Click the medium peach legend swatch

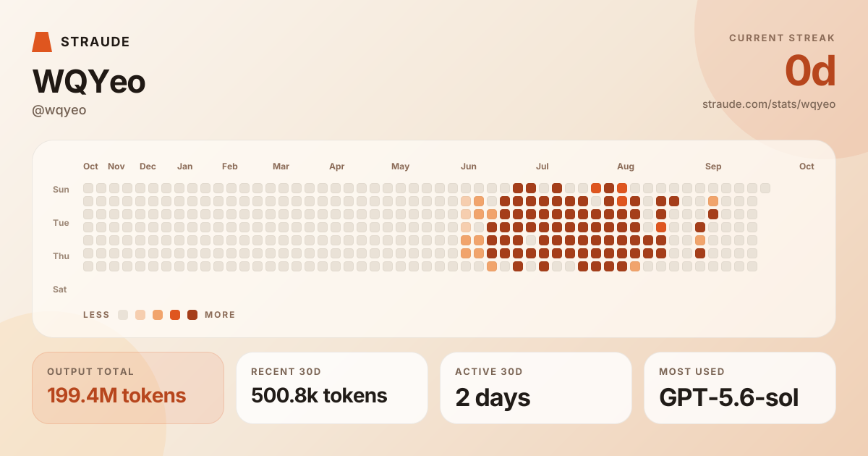(158, 315)
